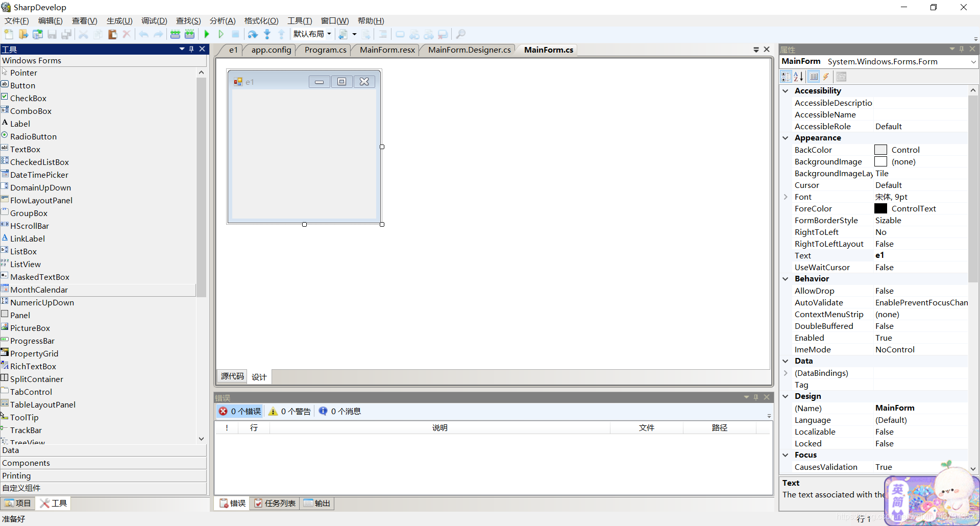This screenshot has width=980, height=526.
Task: Collapse the Focus property category
Action: 786,455
